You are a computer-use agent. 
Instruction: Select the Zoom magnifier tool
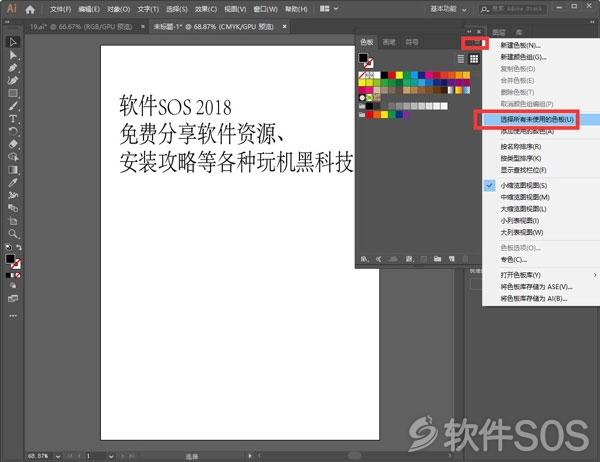pyautogui.click(x=13, y=233)
